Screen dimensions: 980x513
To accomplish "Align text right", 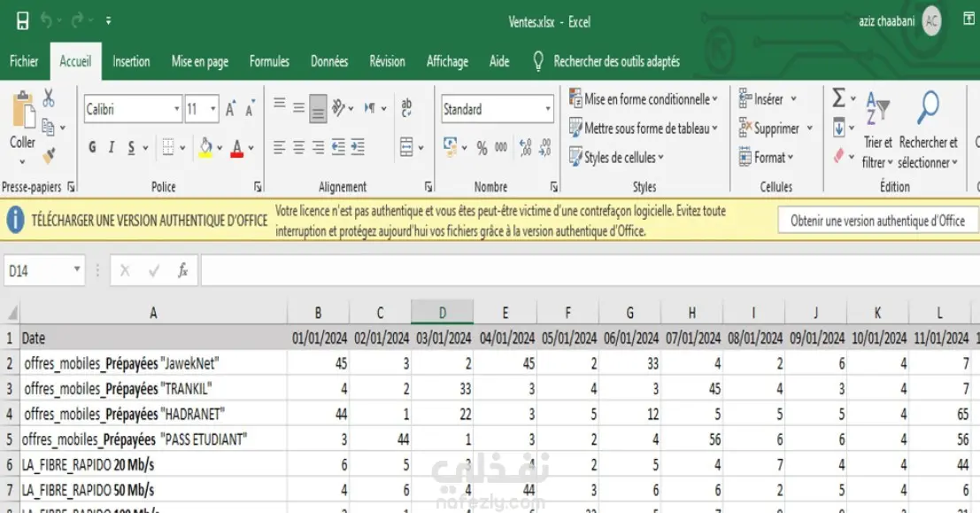I will click(x=318, y=148).
